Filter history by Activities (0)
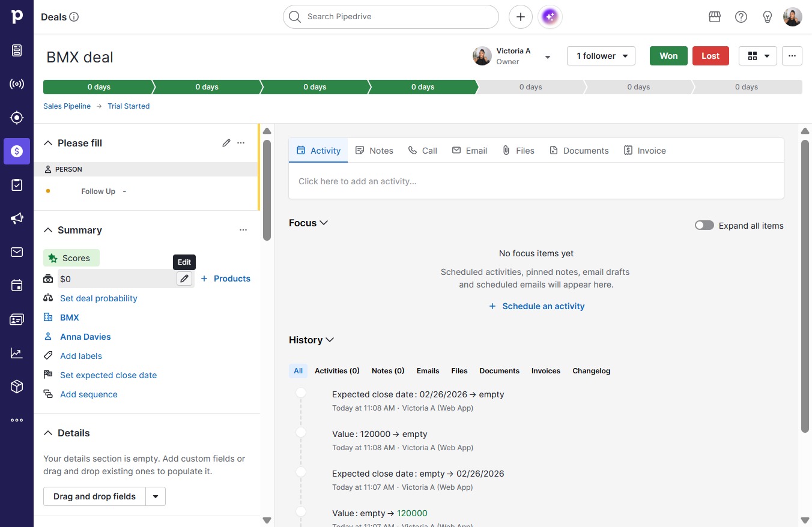The image size is (812, 527). pos(337,371)
